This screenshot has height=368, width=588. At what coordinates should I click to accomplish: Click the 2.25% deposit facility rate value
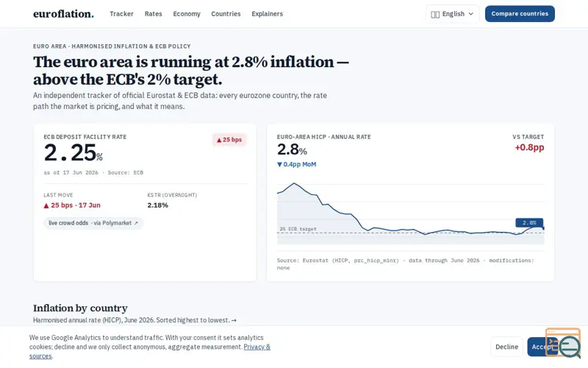(x=73, y=153)
